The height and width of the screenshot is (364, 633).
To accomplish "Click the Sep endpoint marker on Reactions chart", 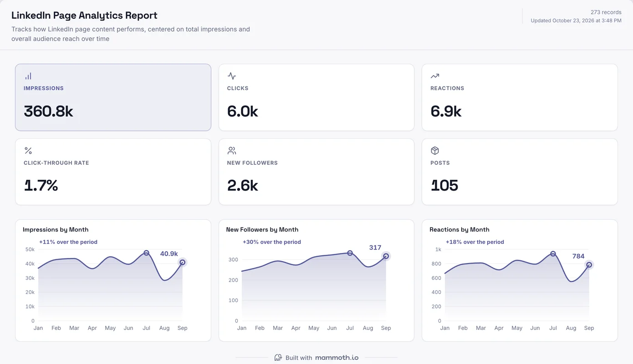I will click(589, 265).
